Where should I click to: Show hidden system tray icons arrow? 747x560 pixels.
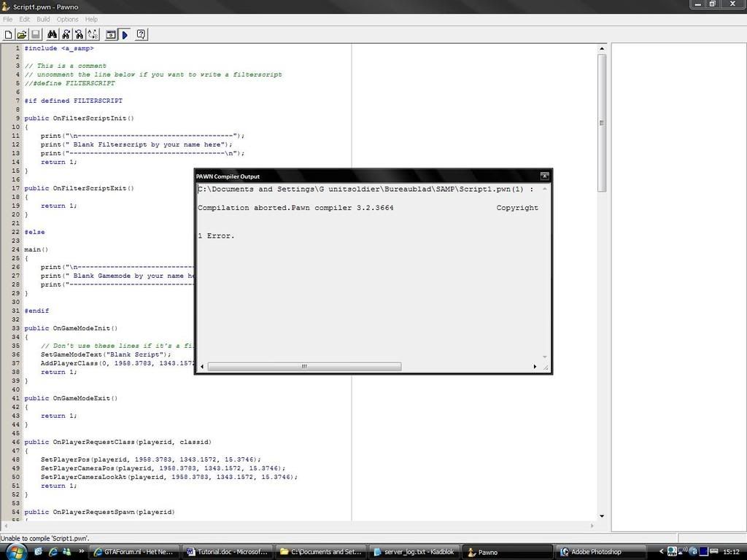[661, 552]
